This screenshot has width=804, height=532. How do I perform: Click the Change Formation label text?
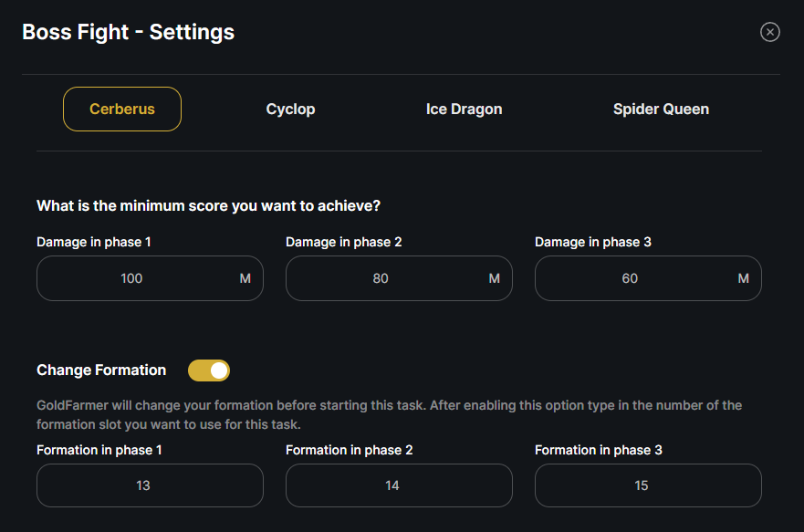coord(101,370)
